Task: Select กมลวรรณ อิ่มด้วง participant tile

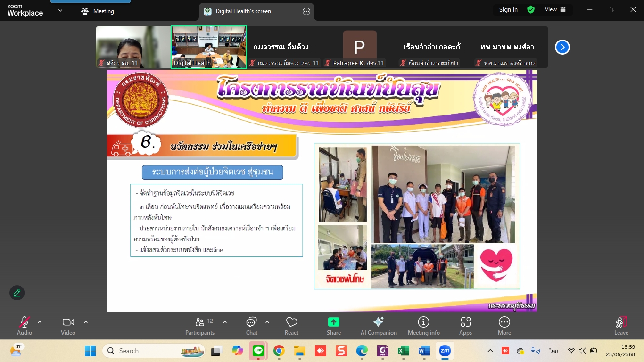Action: [284, 47]
